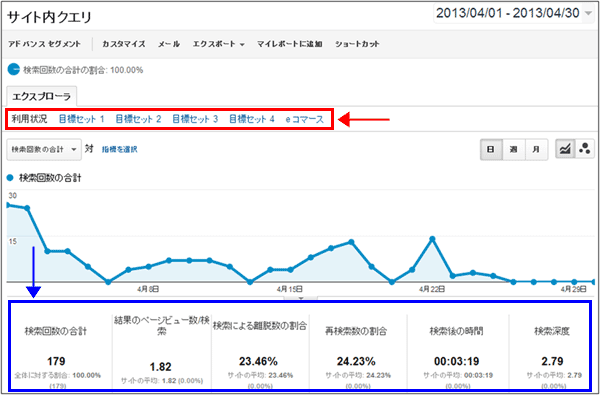This screenshot has height=395, width=600.
Task: Click the ショートカット toolbar item
Action: click(x=357, y=44)
